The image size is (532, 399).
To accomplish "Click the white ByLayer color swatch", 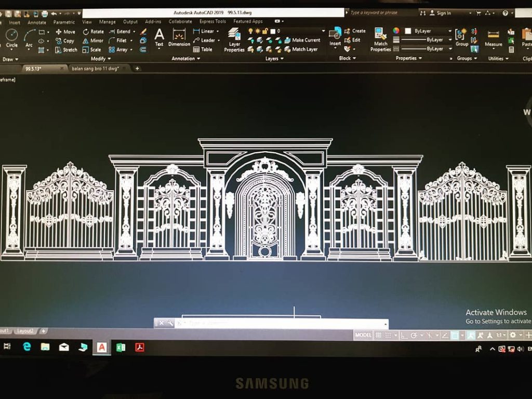I will (408, 31).
